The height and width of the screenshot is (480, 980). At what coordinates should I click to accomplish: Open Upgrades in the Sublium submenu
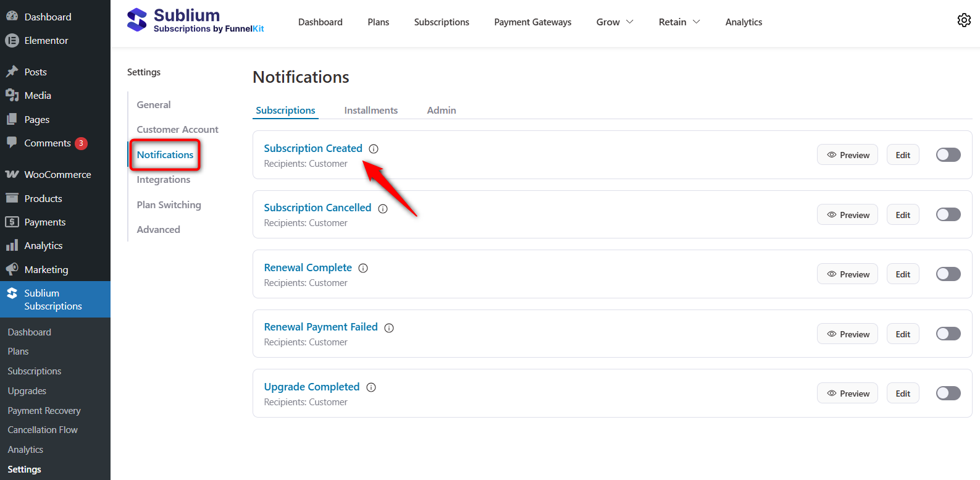tap(27, 391)
